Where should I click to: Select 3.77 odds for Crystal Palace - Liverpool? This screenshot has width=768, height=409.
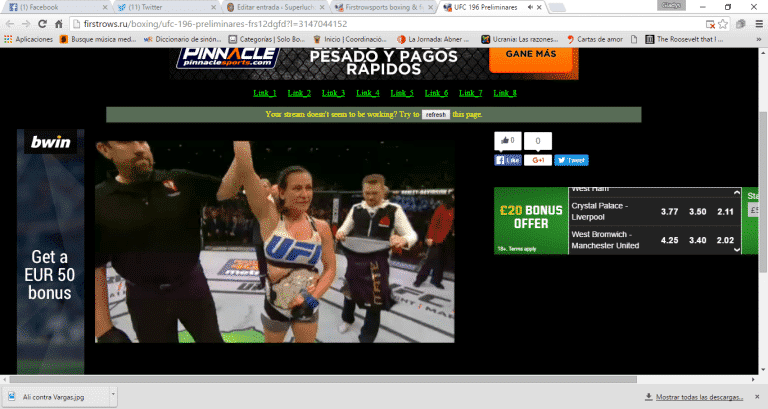click(669, 212)
